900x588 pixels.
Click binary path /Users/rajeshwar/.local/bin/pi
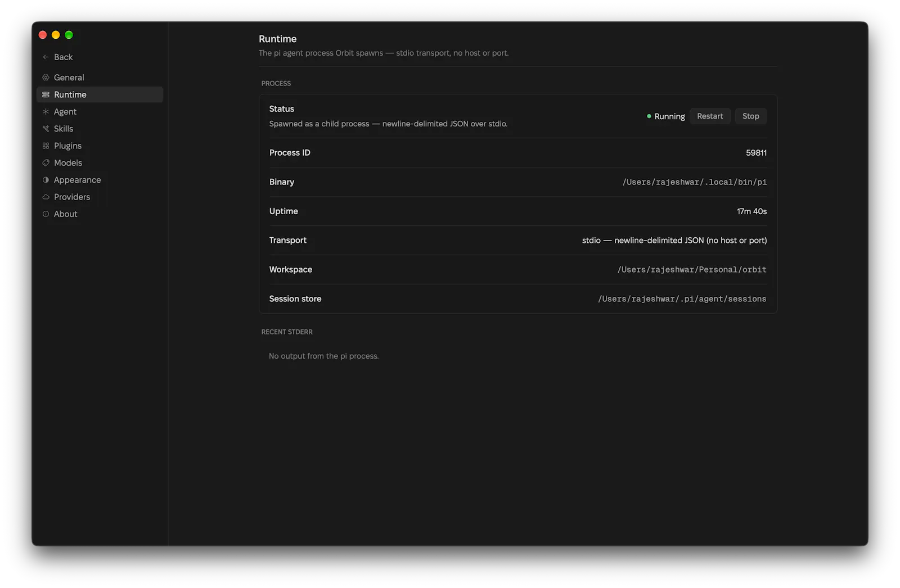point(694,182)
